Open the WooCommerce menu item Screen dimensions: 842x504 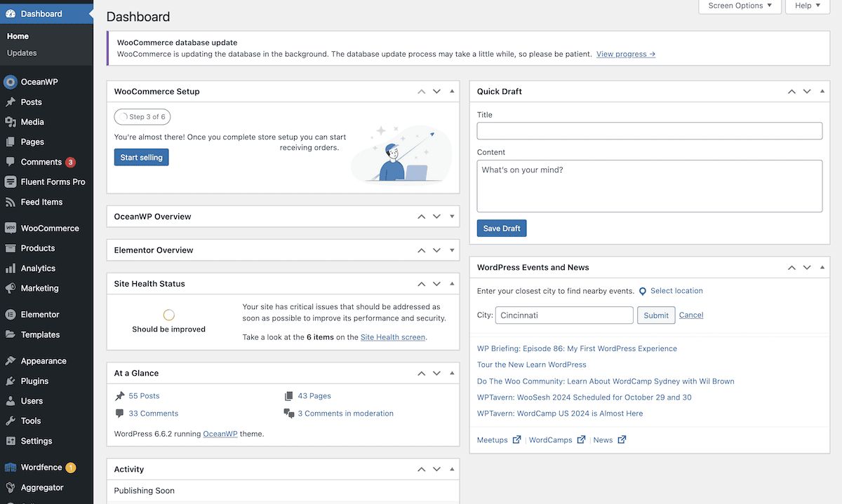point(46,228)
